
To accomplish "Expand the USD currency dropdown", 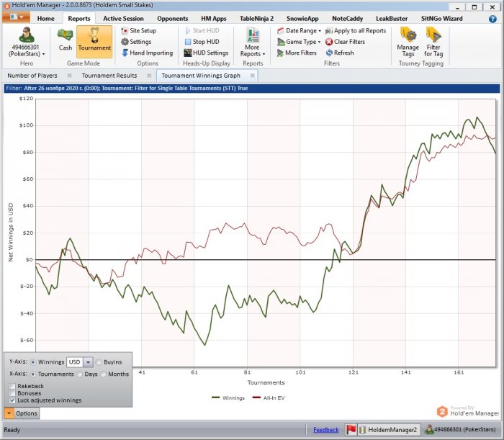I will pyautogui.click(x=88, y=362).
